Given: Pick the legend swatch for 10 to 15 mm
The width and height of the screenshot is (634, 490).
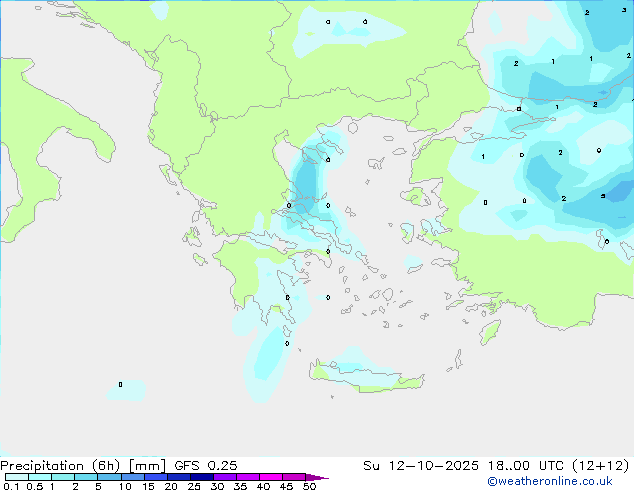Looking at the screenshot, I should (x=132, y=477).
